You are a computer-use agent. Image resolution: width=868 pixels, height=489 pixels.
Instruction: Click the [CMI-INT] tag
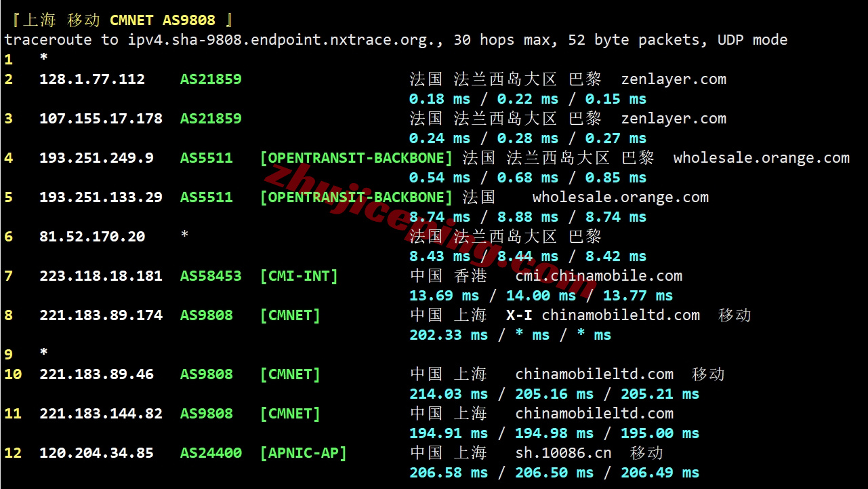299,276
